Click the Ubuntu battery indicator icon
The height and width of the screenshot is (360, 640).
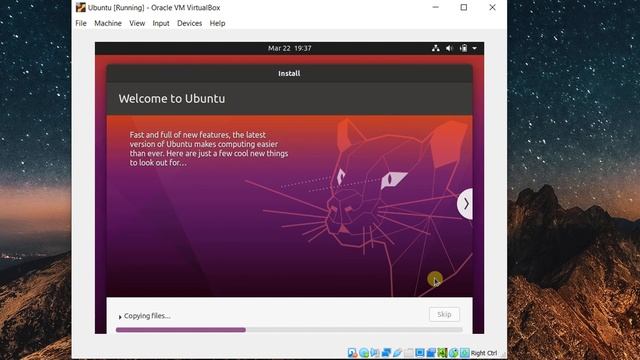(x=463, y=48)
